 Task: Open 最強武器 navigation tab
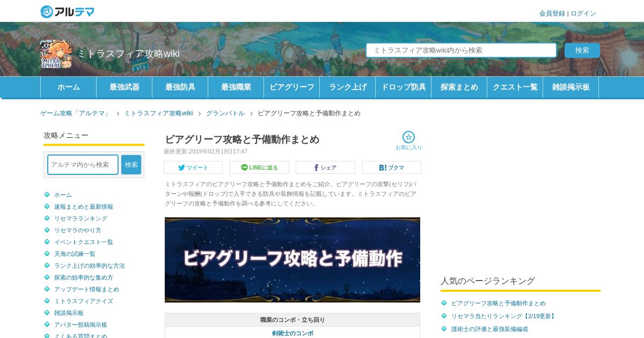124,87
